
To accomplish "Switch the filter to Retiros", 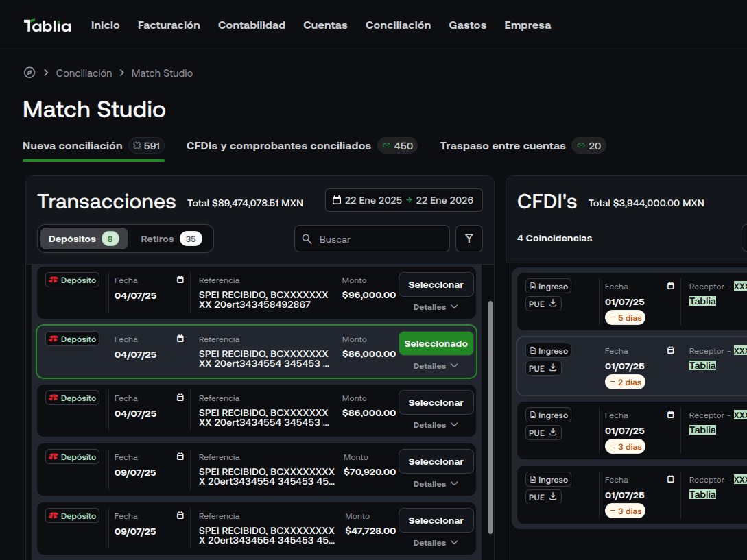I will tap(158, 239).
